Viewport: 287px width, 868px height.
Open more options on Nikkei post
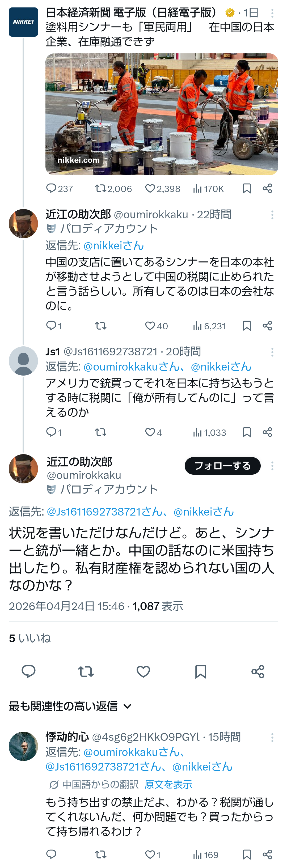(272, 13)
